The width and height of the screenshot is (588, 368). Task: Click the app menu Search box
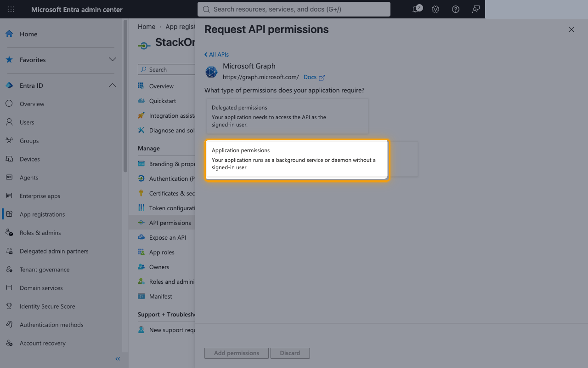[x=167, y=69]
